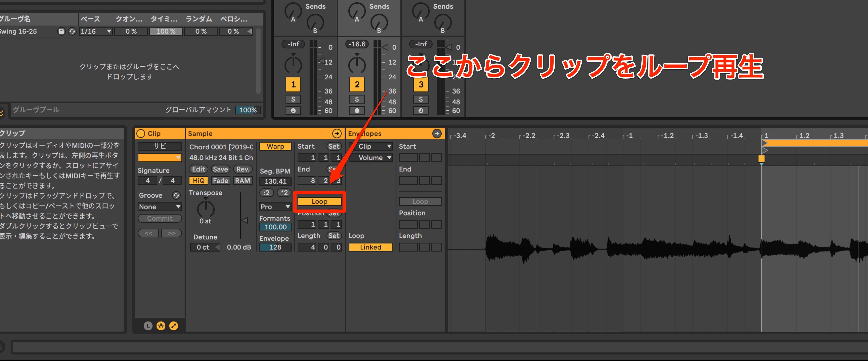Viewport: 868px width, 361px height.
Task: Click track 1 arm record button
Action: (x=293, y=111)
